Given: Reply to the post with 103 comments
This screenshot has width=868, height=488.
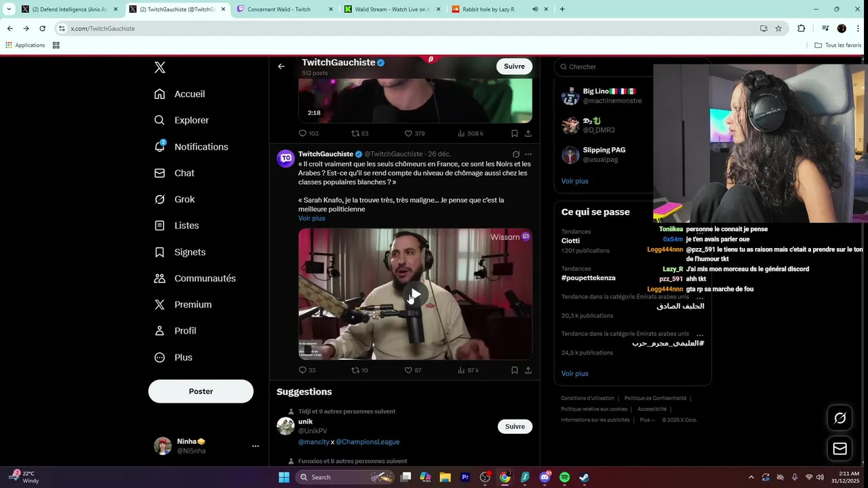Looking at the screenshot, I should click(x=309, y=134).
